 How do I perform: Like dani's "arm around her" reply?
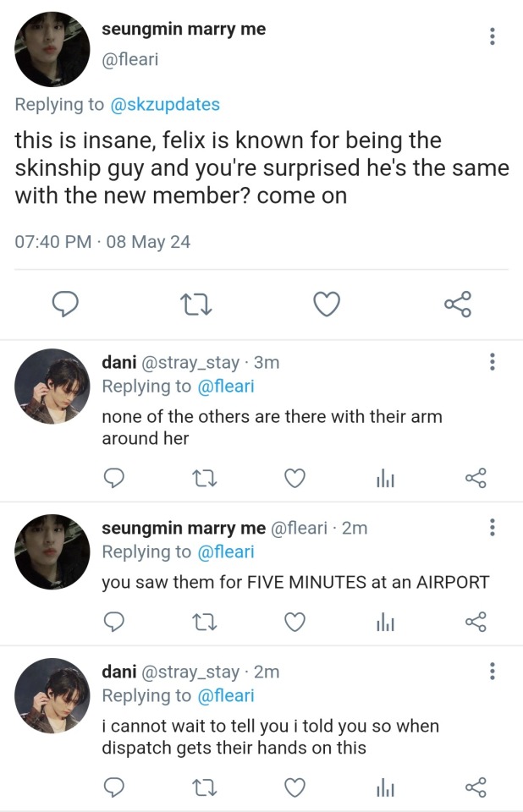(295, 479)
